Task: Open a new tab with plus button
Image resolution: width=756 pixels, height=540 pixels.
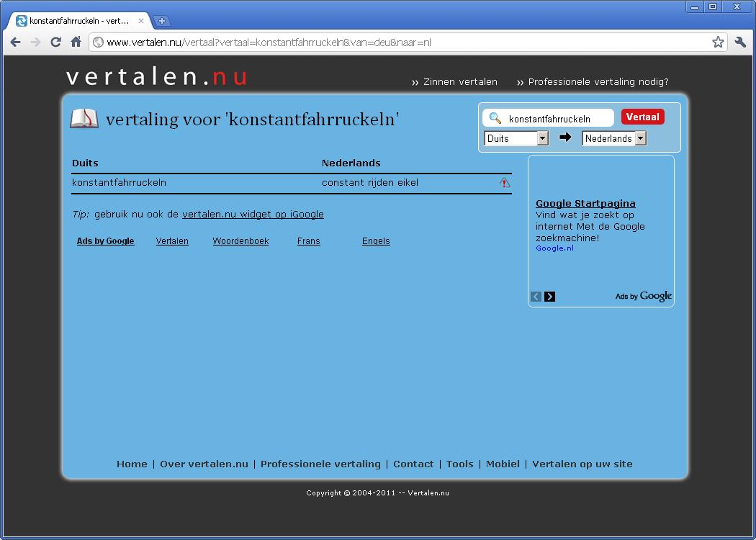Action: 161,21
